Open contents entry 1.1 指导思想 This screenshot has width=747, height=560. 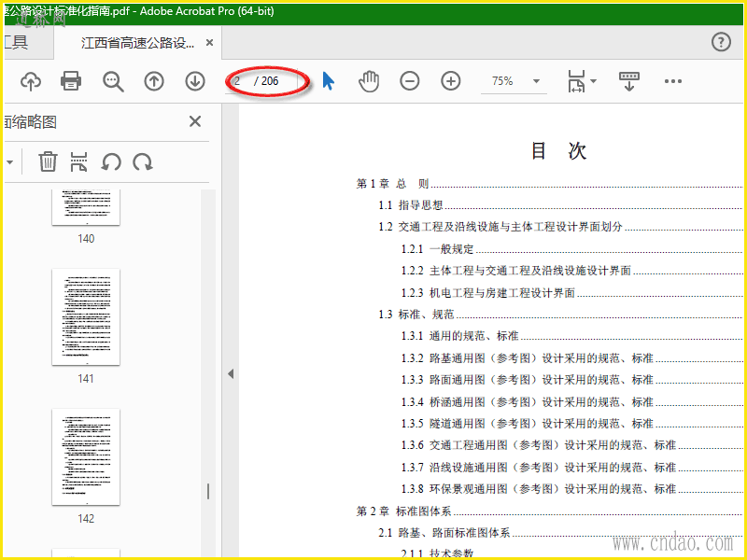pos(561,205)
